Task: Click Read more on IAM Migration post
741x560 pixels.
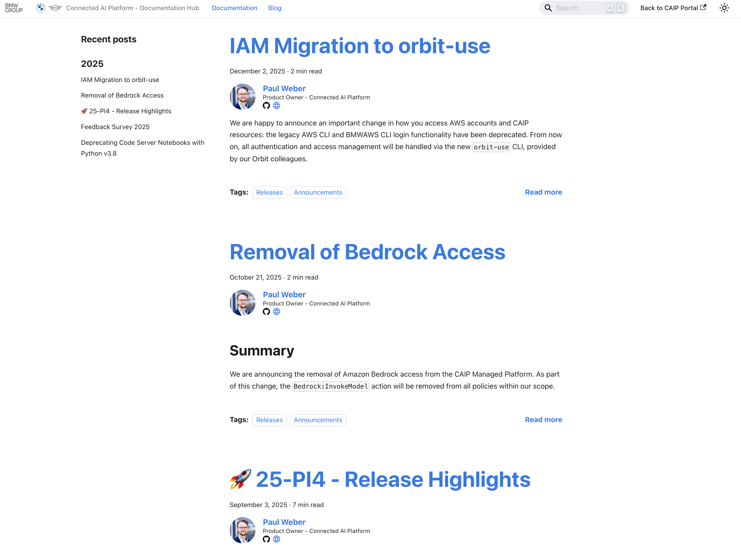Action: click(543, 192)
